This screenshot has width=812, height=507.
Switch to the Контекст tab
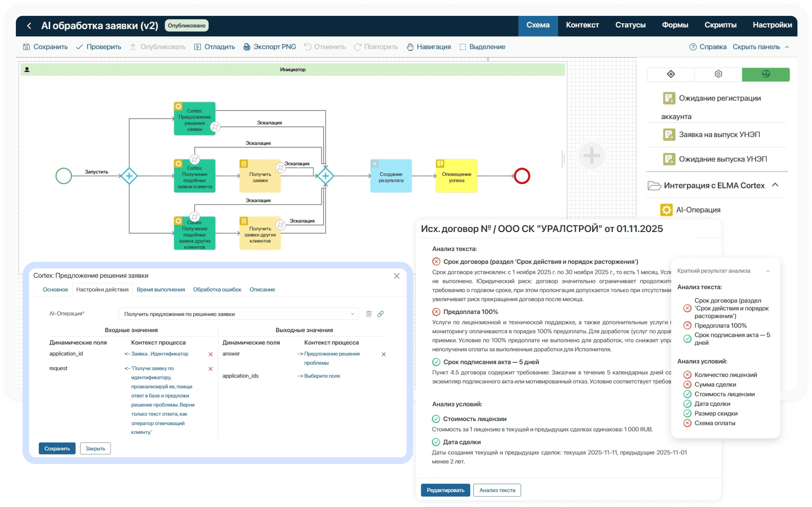pyautogui.click(x=582, y=25)
